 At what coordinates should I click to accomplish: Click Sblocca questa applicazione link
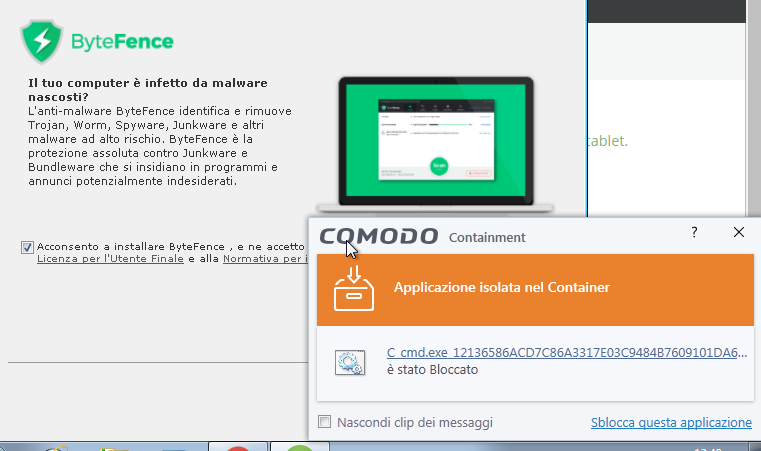(x=671, y=422)
